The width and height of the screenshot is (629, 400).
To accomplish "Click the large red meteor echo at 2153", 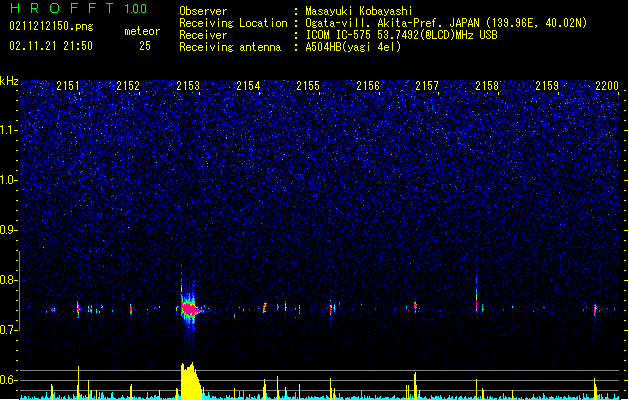I will tap(191, 309).
